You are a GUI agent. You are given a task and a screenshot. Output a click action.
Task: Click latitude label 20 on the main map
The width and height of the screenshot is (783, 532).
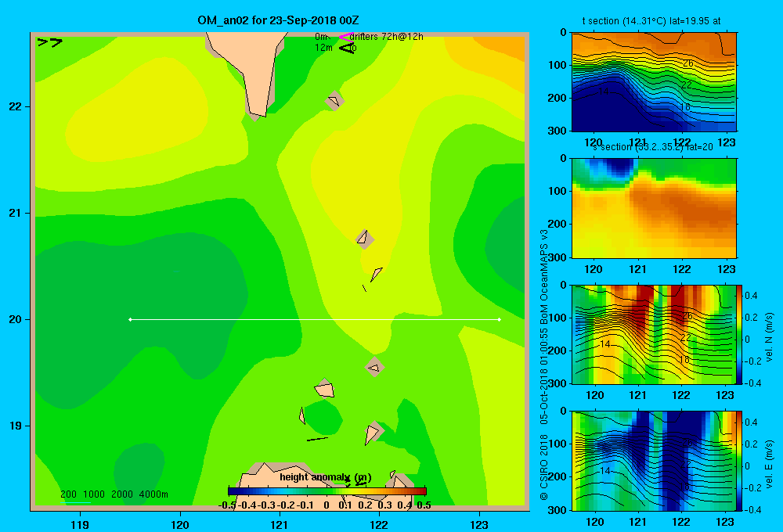coord(16,319)
